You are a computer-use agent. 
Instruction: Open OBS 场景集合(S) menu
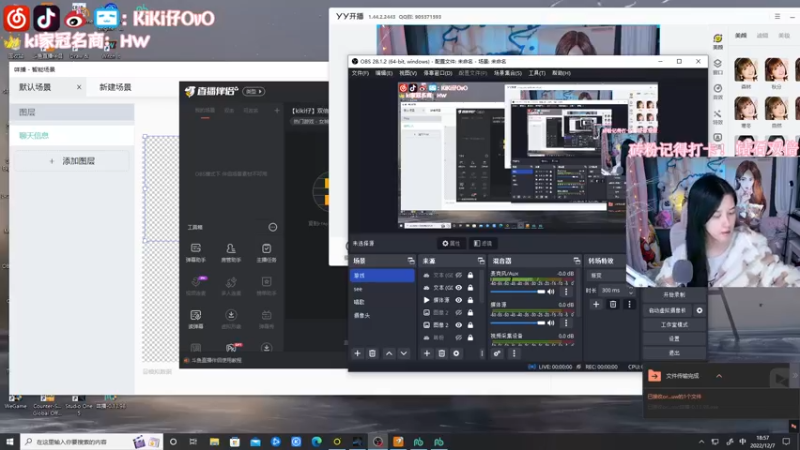click(x=507, y=73)
